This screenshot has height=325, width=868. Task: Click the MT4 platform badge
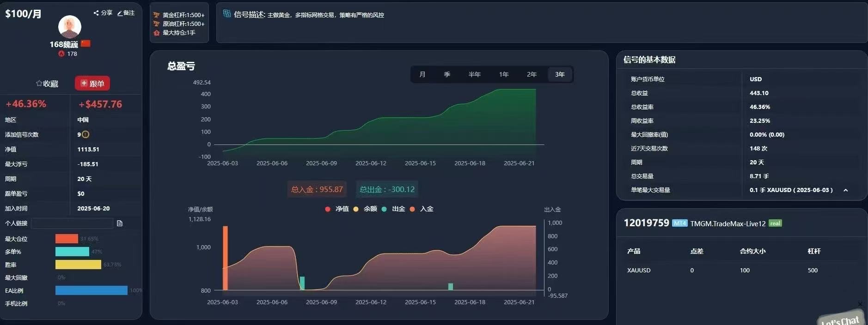680,223
